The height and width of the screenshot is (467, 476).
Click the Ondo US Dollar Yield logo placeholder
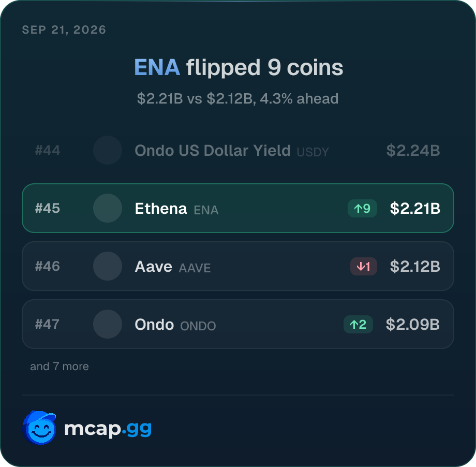[108, 150]
